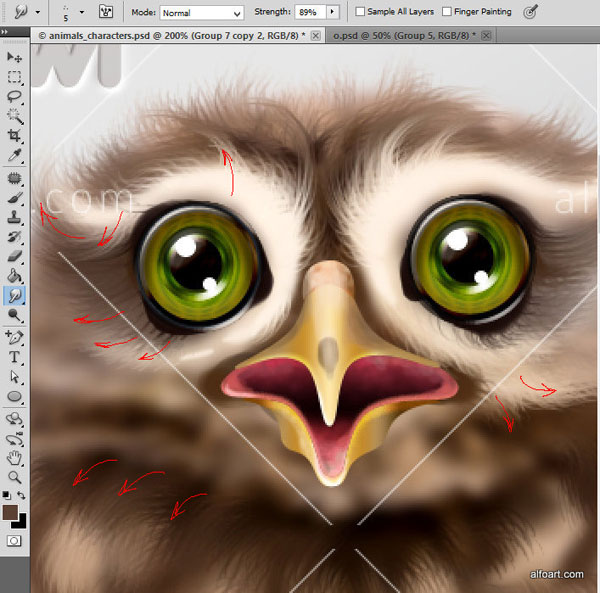Select the 3D Orbit camera tool
Screen dimensions: 600x593
tap(15, 439)
